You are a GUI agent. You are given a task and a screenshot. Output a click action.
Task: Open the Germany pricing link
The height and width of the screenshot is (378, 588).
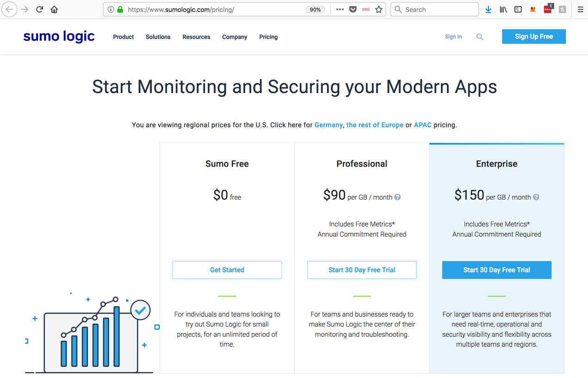328,125
